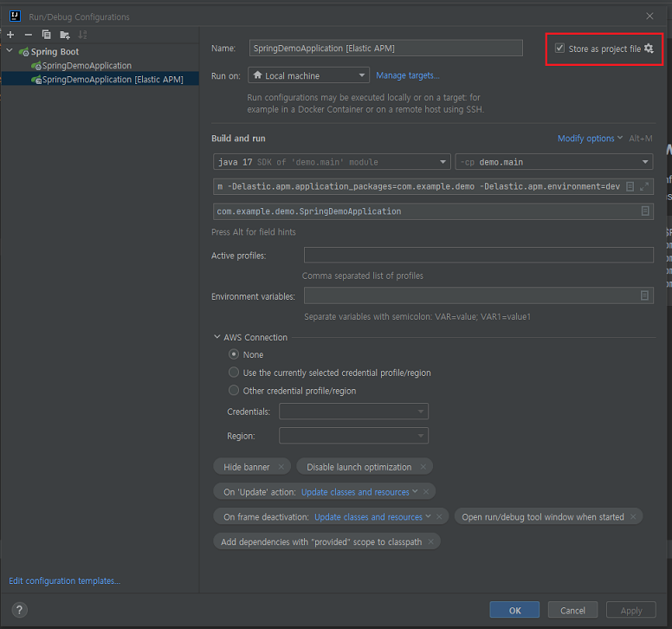This screenshot has width=672, height=629.
Task: Open the Environment variables editor icon
Action: tap(644, 295)
